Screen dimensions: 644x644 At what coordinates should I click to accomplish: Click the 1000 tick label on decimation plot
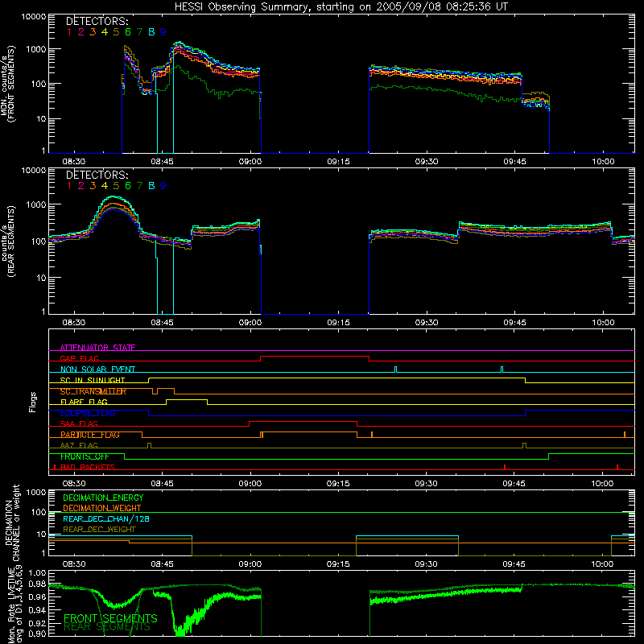pyautogui.click(x=38, y=493)
